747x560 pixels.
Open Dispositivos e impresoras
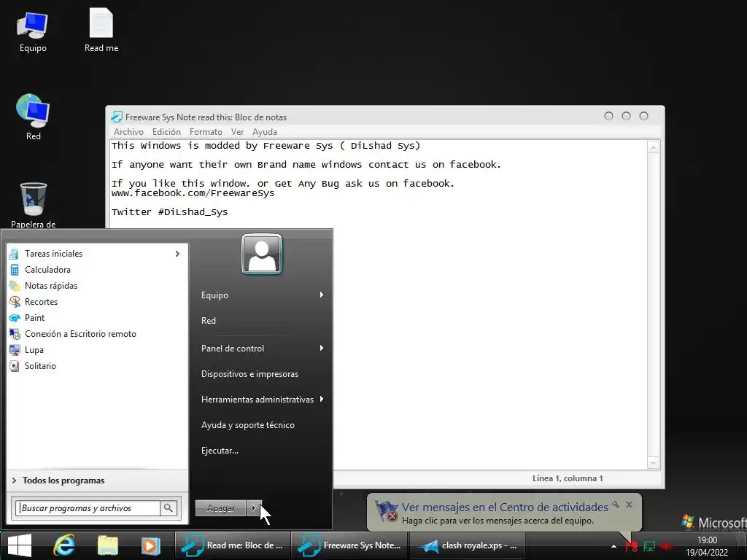249,374
